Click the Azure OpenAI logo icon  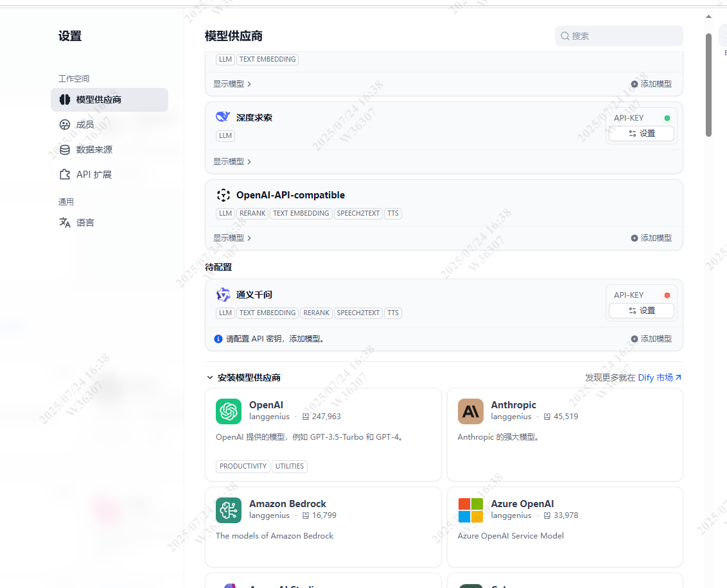tap(470, 510)
